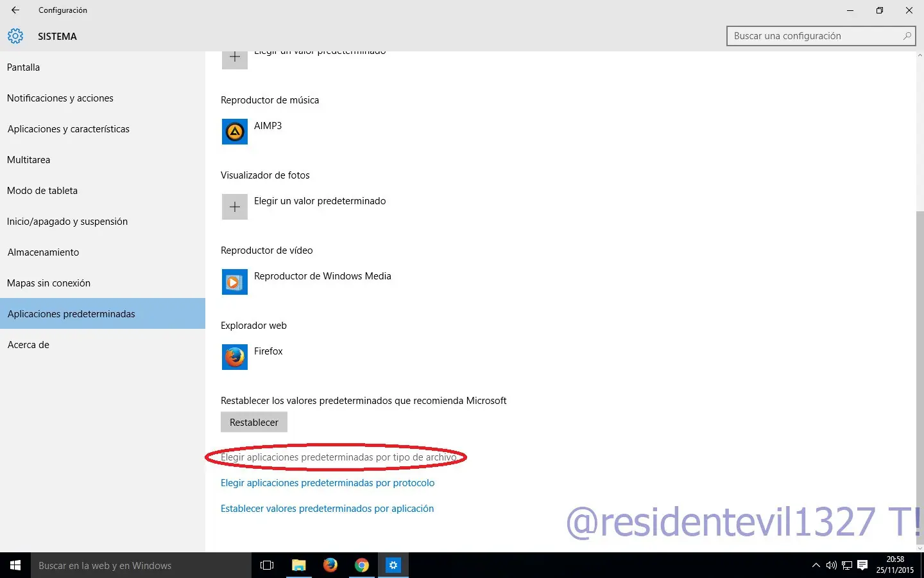Click Reproductor de Windows Media label
Image resolution: width=924 pixels, height=578 pixels.
[323, 276]
